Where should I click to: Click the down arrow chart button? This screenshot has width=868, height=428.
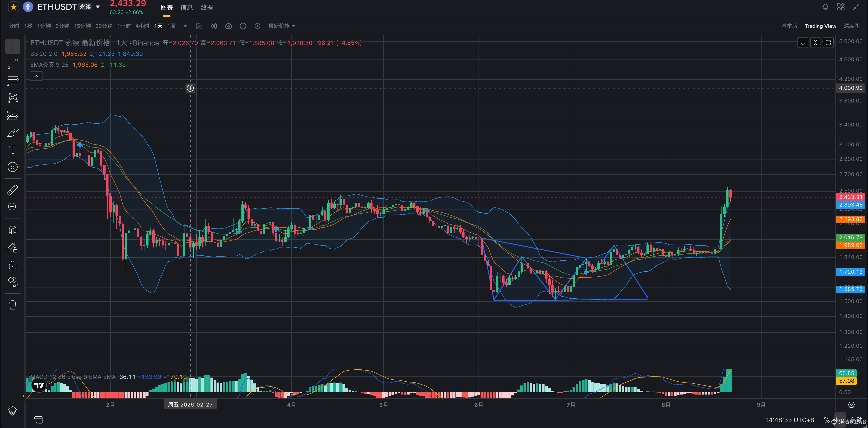(x=803, y=43)
